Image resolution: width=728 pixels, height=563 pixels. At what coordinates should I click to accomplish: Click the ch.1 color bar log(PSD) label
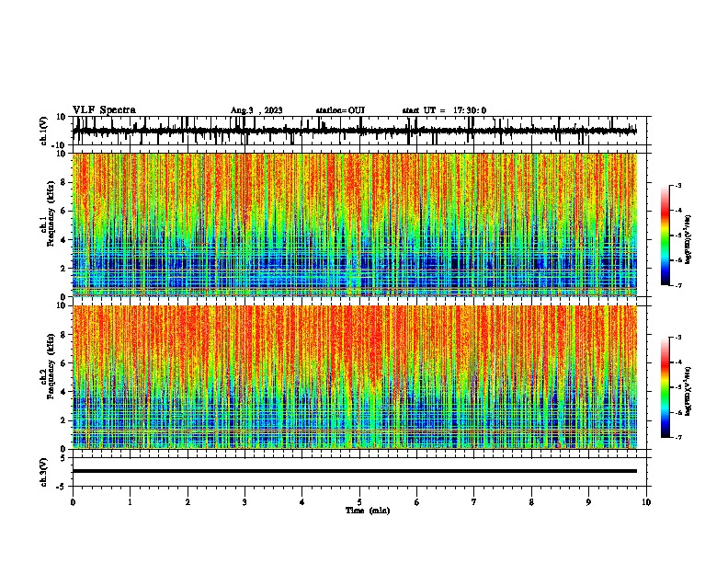pyautogui.click(x=688, y=240)
